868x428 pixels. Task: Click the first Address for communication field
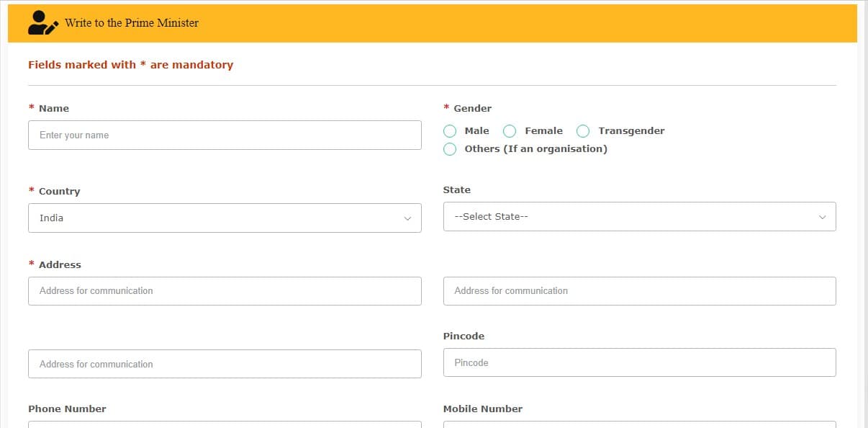pyautogui.click(x=225, y=291)
